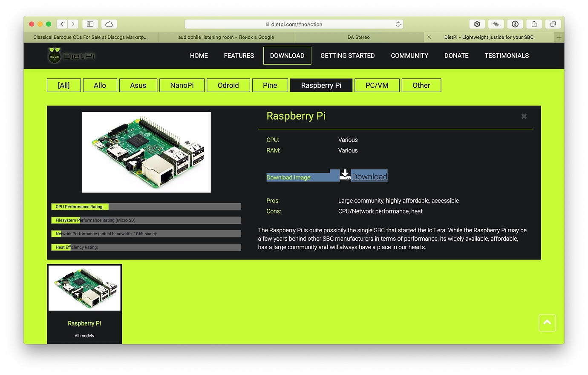The image size is (588, 375).
Task: Jump to top with up-chevron button
Action: [547, 323]
